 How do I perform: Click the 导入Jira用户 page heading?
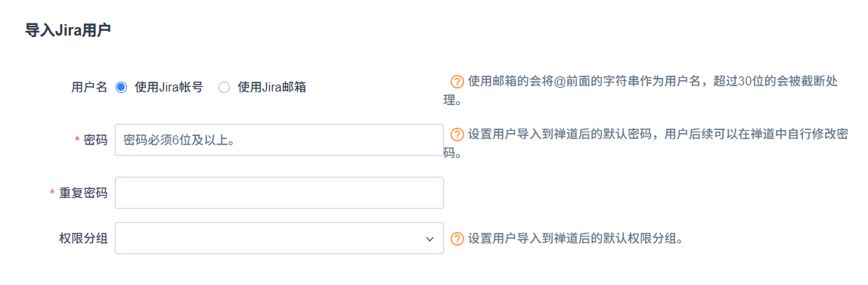pyautogui.click(x=68, y=30)
